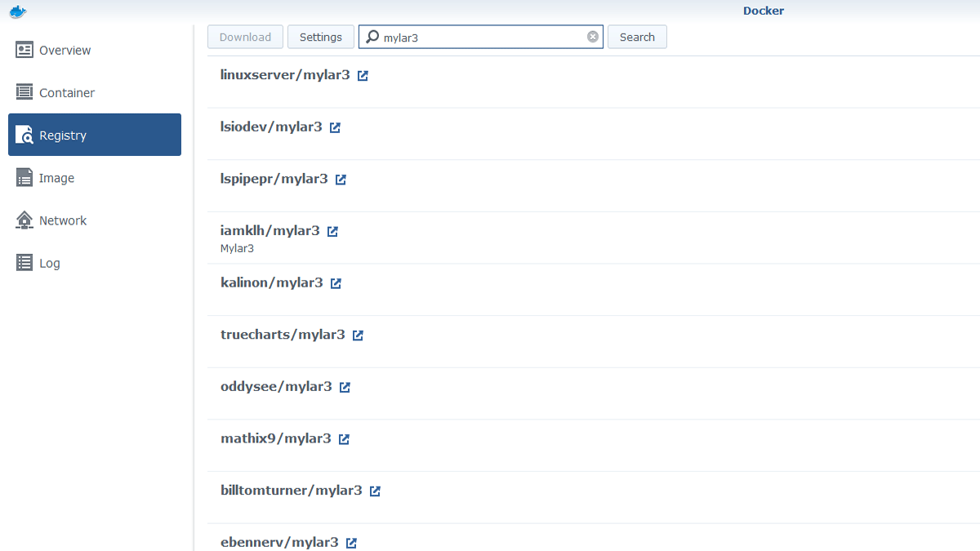
Task: Click billtomturner/mylar3 external link icon
Action: click(x=375, y=491)
